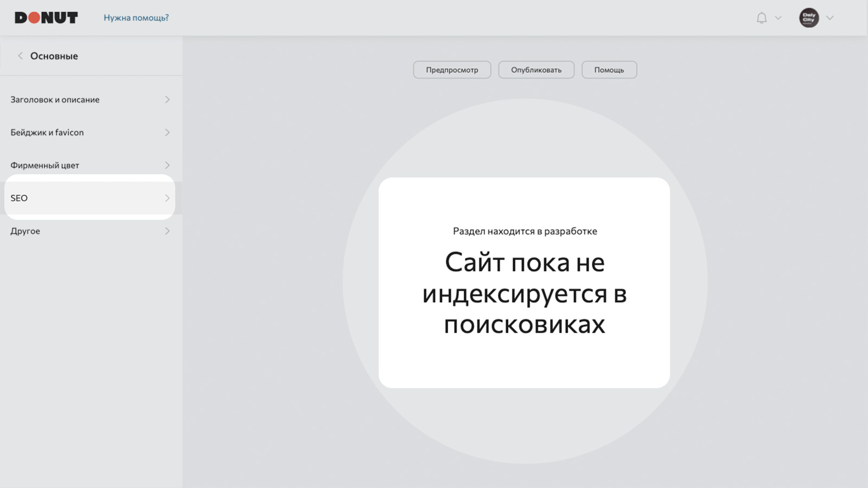
Task: Open the Другое section
Action: (91, 231)
